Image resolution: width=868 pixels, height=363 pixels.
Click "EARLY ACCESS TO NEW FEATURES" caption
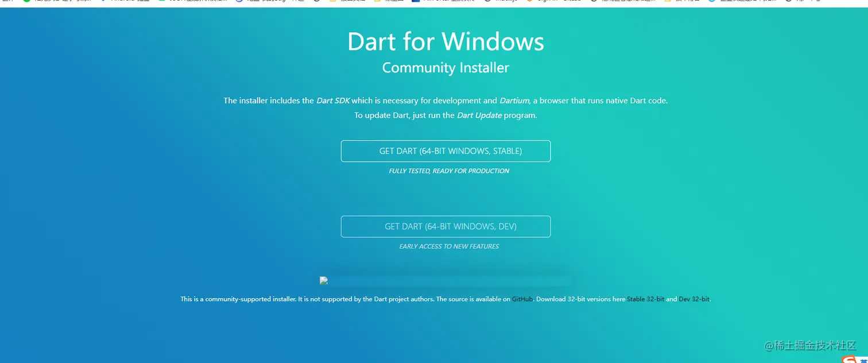[449, 246]
